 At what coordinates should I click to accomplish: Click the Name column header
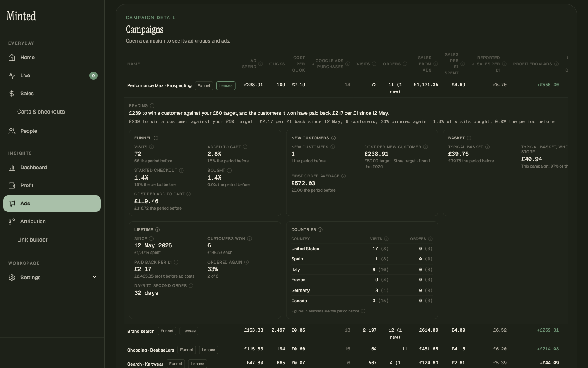click(x=134, y=64)
